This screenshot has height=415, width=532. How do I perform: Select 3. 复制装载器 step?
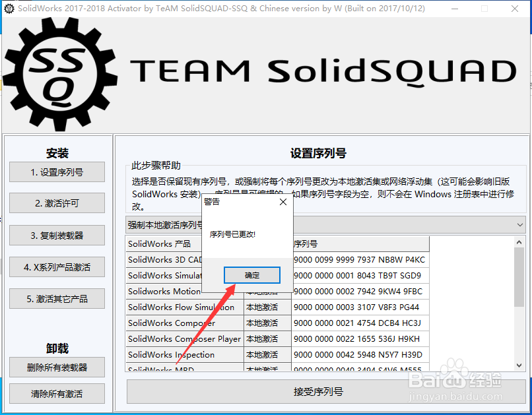(x=57, y=235)
